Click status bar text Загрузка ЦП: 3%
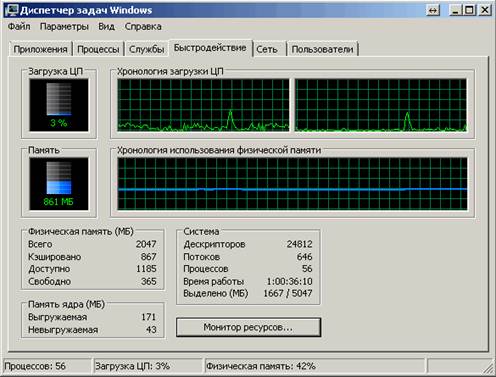The height and width of the screenshot is (377, 496). (x=132, y=366)
